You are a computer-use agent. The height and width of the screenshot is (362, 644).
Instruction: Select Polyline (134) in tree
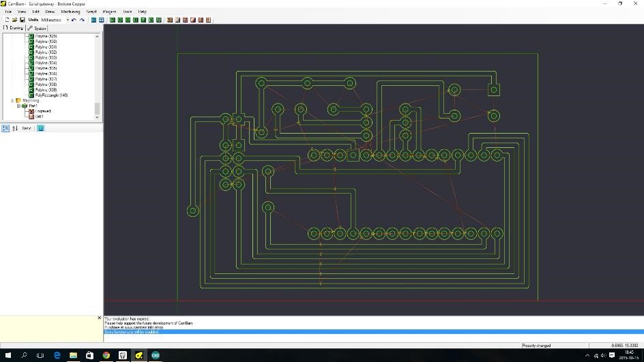[46, 63]
